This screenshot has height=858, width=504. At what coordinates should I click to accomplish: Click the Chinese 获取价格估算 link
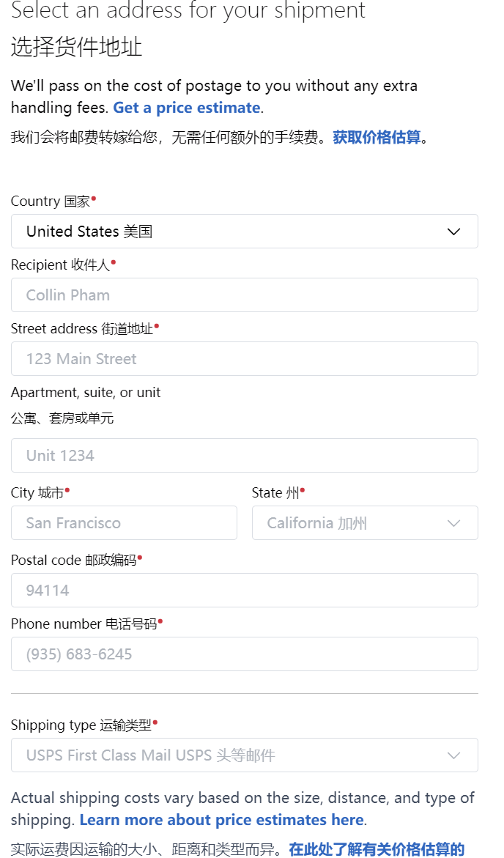[377, 137]
